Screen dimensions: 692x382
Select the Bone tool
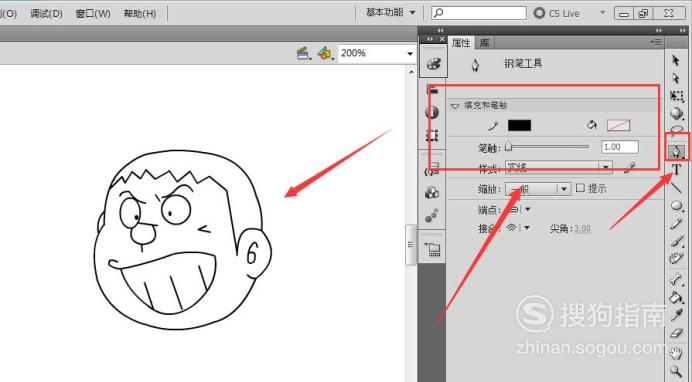[x=676, y=279]
